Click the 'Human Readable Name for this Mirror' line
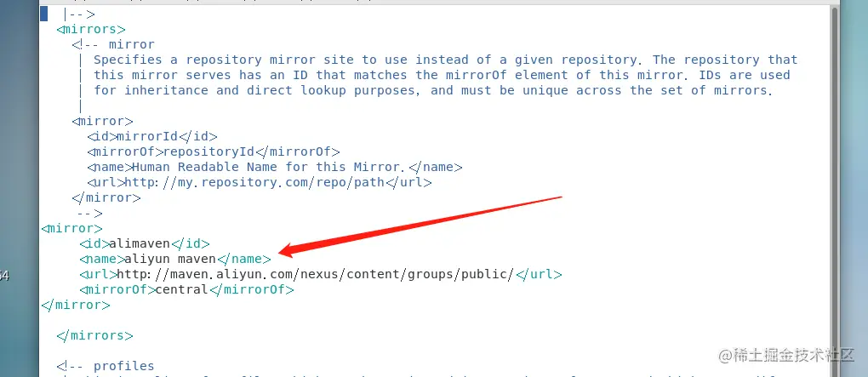 (275, 167)
